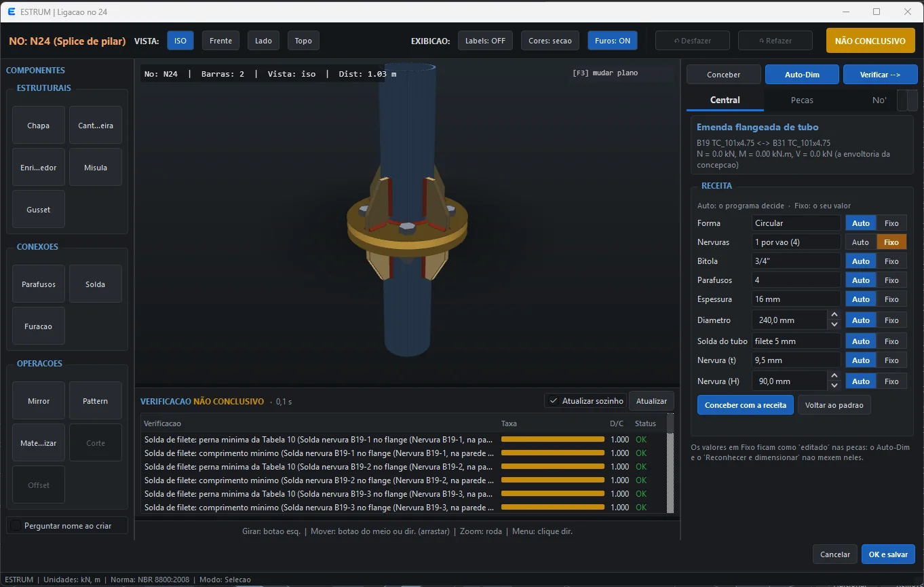Open the Espessura field showing 16 mm

[x=796, y=299]
